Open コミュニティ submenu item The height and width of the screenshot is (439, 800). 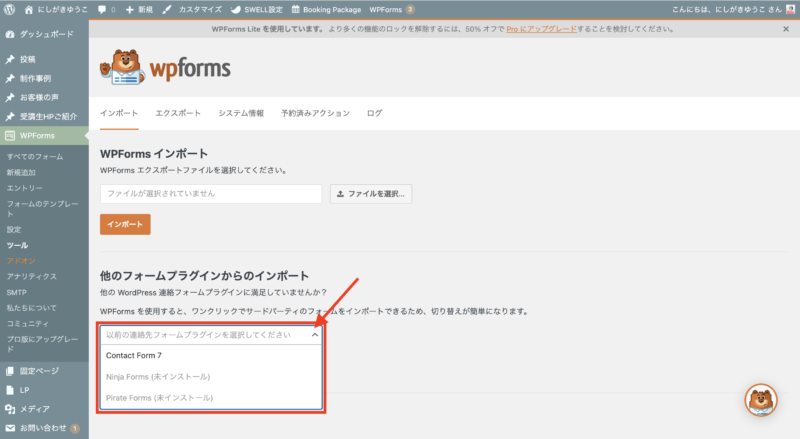point(28,324)
